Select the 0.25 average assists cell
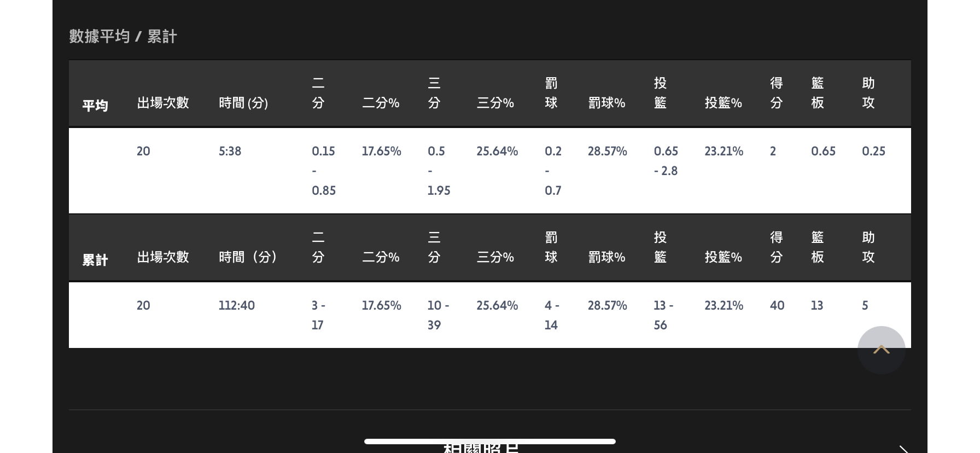 [873, 151]
